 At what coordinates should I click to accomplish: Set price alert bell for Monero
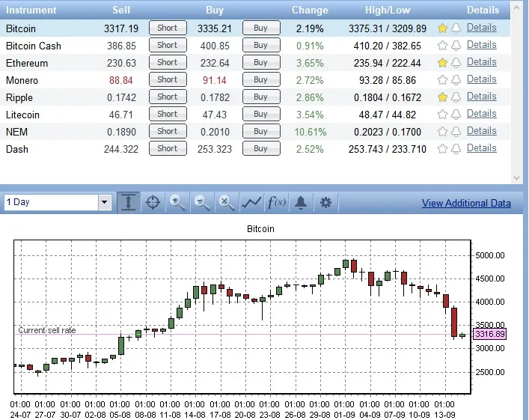[x=456, y=80]
